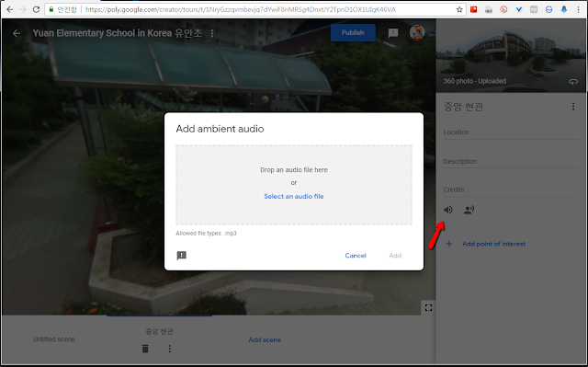Click the Publish button
This screenshot has height=367, width=588.
pyautogui.click(x=353, y=32)
